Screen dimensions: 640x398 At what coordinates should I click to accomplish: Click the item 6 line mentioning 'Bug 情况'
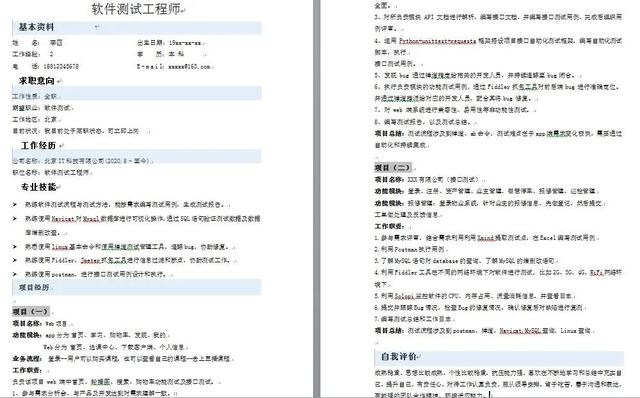480,307
